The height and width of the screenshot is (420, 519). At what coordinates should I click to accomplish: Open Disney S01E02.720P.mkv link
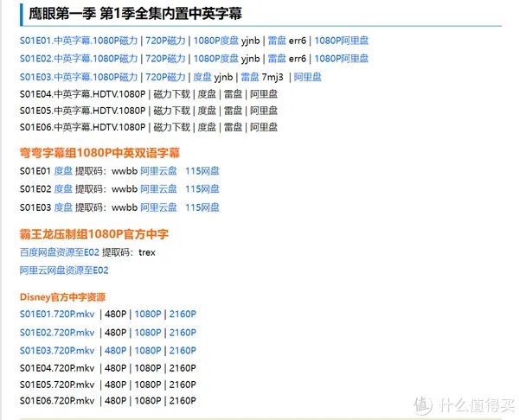click(57, 333)
